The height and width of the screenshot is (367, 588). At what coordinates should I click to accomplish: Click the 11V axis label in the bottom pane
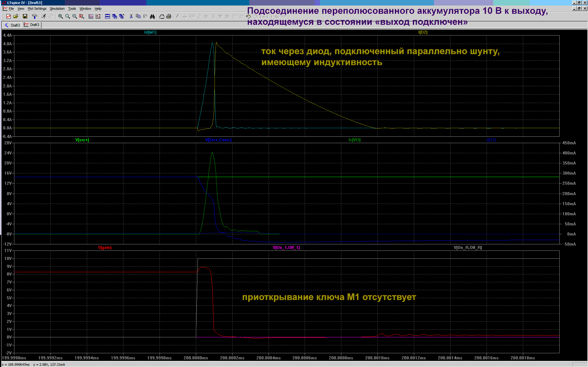click(x=8, y=250)
